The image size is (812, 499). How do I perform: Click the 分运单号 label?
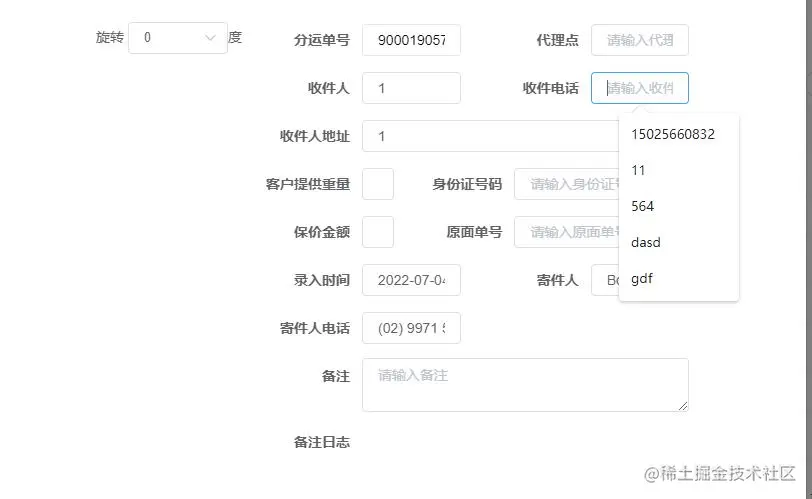pos(322,40)
